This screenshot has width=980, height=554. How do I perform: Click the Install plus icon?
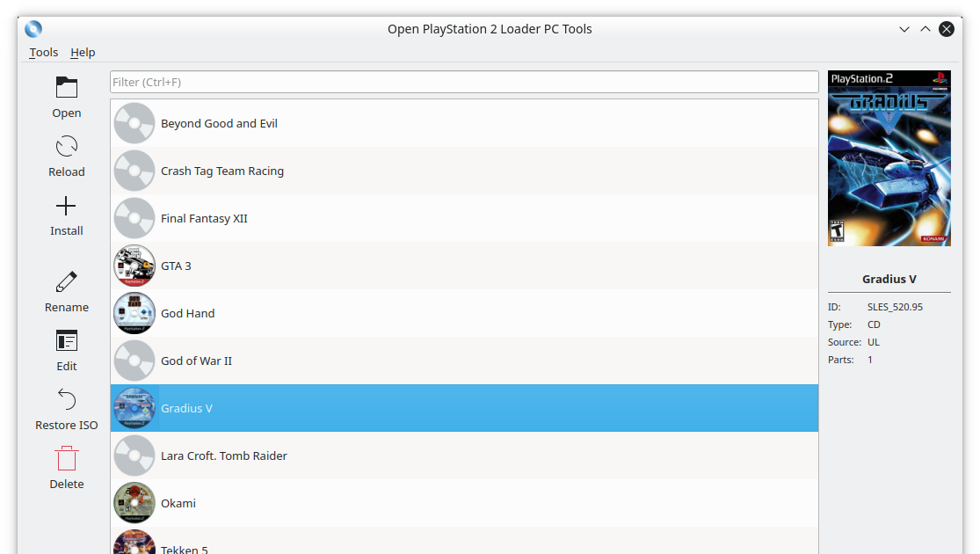pyautogui.click(x=66, y=206)
